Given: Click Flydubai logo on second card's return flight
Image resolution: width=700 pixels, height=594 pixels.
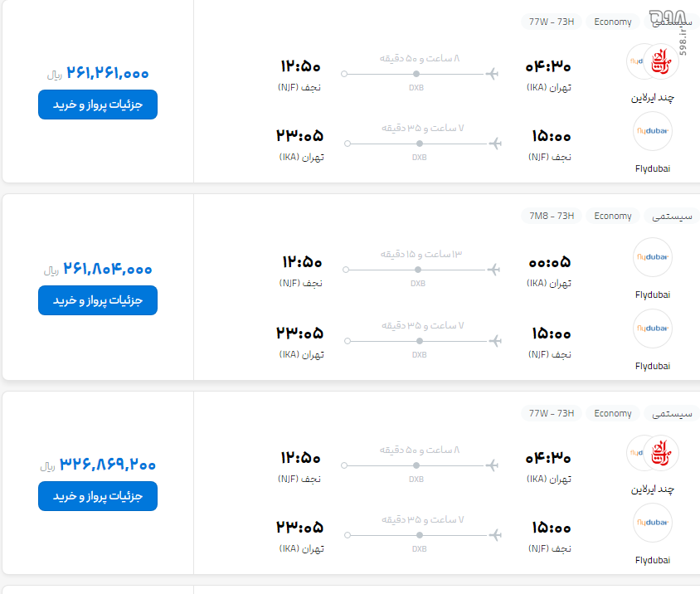Looking at the screenshot, I should coord(653,329).
